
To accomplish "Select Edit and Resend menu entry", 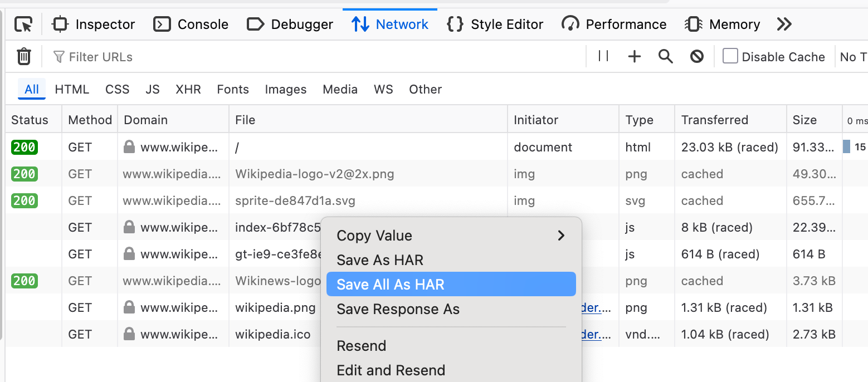I will (x=391, y=370).
